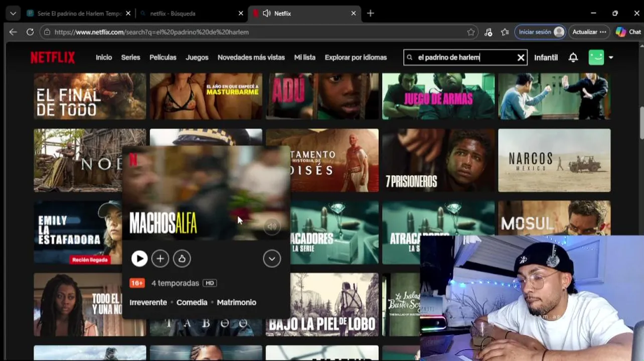Click the browser address bar URL
Screen dimensions: 644x361
pyautogui.click(x=151, y=32)
